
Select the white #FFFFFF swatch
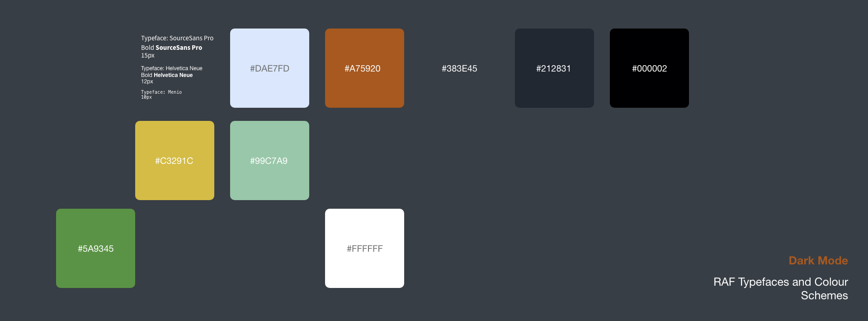point(364,248)
